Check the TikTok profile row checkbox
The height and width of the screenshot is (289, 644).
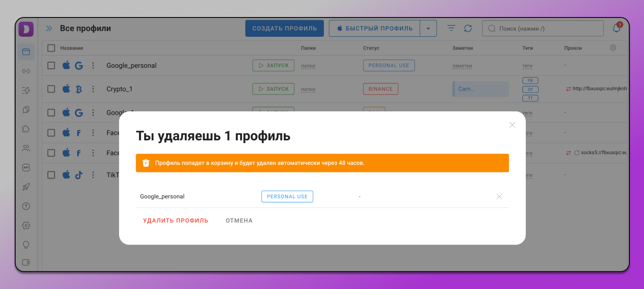51,175
